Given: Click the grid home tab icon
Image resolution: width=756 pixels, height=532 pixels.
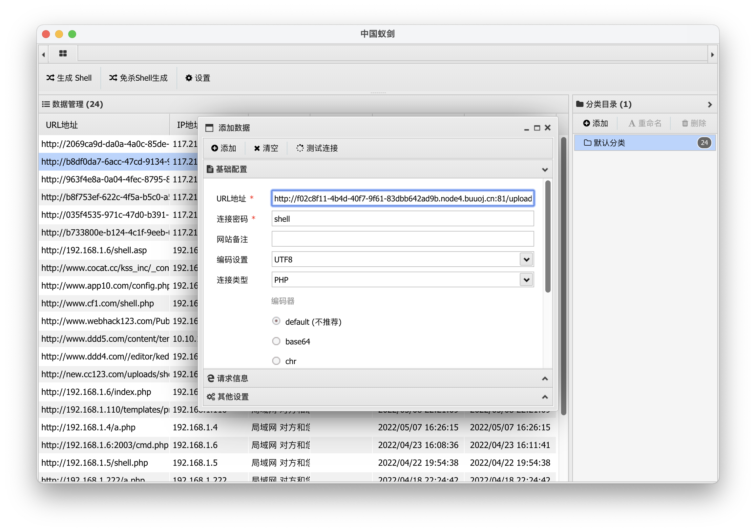Looking at the screenshot, I should coord(63,53).
